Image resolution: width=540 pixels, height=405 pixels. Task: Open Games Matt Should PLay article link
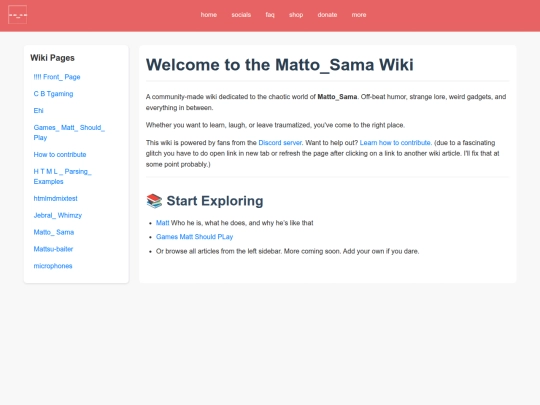tap(195, 237)
